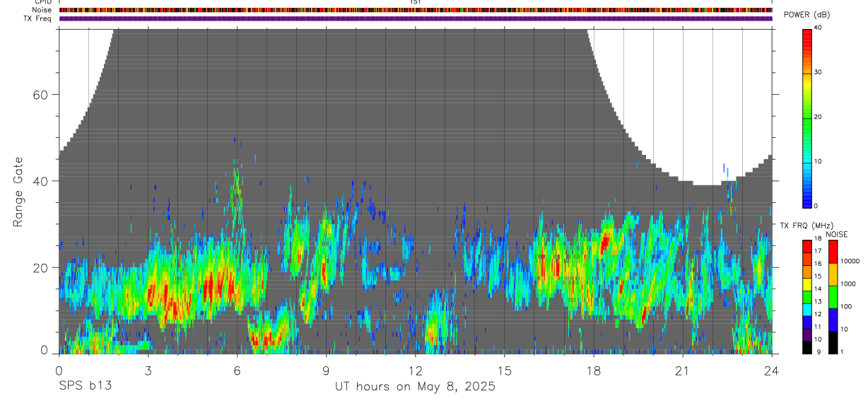The height and width of the screenshot is (401, 868).
Task: Click the green segment of NOISE colorbar
Action: click(x=833, y=297)
